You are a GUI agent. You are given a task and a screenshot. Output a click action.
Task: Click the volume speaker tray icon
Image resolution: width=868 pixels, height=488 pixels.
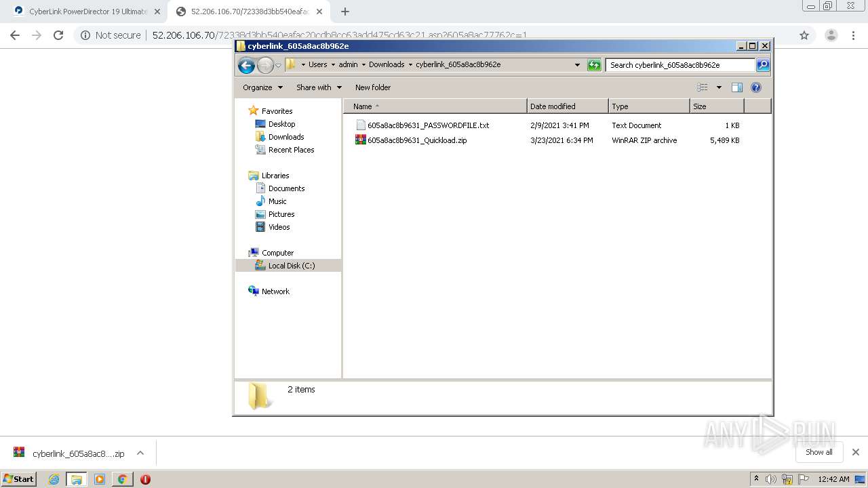click(x=772, y=479)
